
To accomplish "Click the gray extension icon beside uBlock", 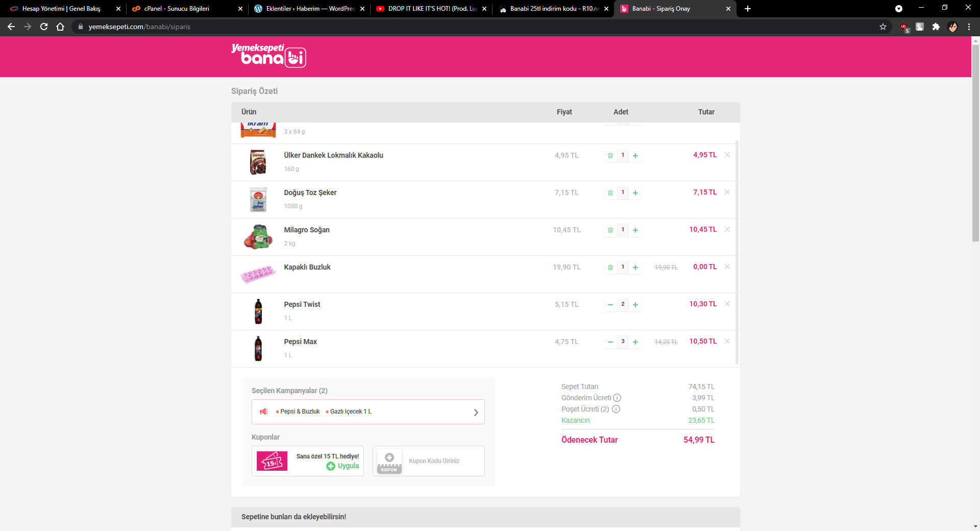I will point(920,27).
